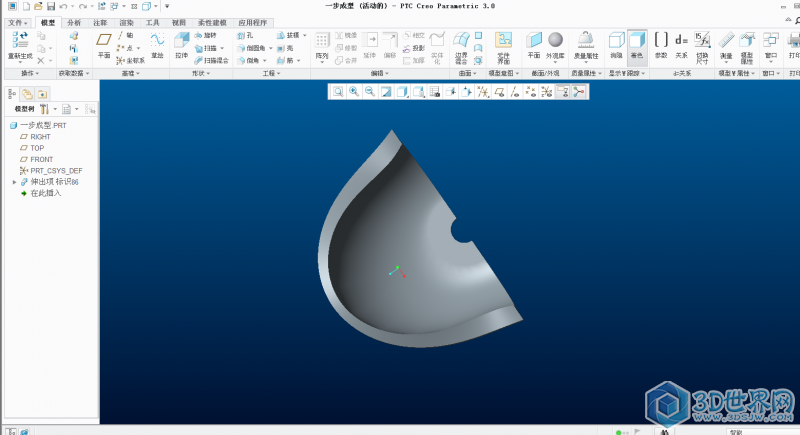Screen dimensions: 800x435
Task: Select the Revolve (旋转) tool
Action: coord(206,35)
